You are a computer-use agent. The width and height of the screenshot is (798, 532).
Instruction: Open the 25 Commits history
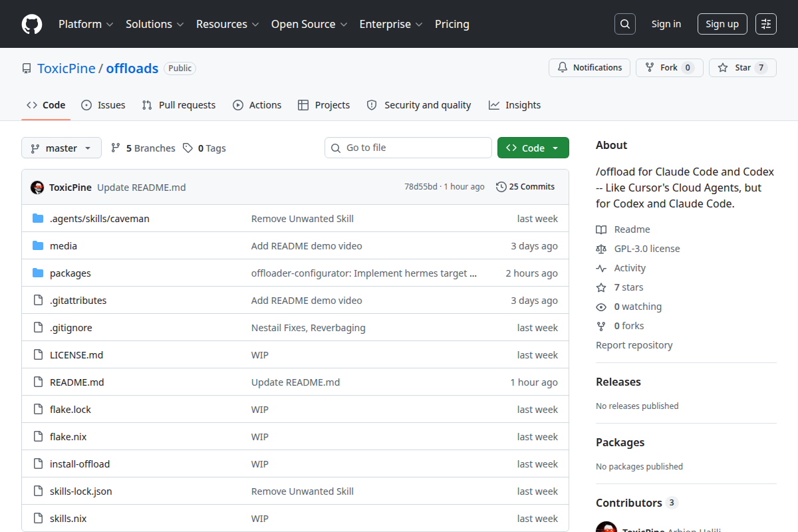[525, 187]
